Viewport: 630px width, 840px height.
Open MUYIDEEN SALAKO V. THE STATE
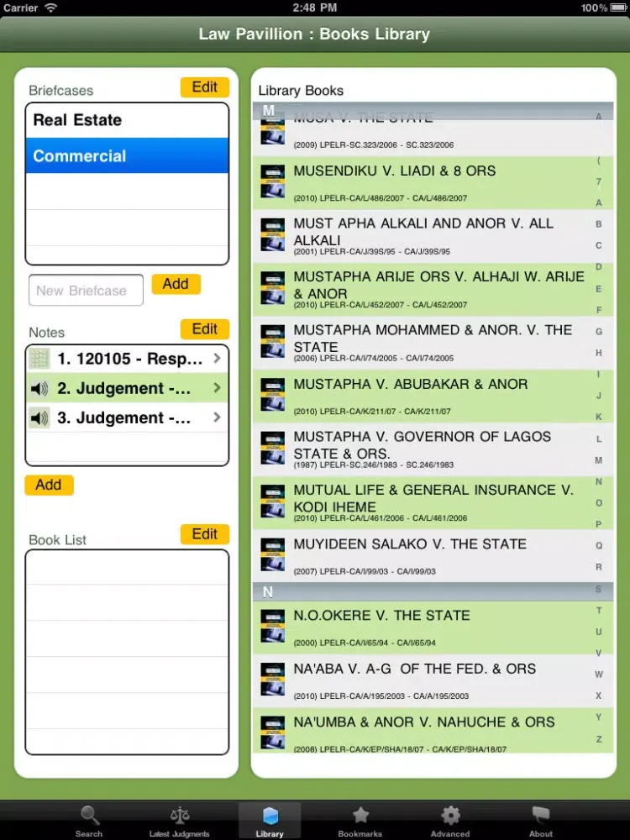coord(432,555)
